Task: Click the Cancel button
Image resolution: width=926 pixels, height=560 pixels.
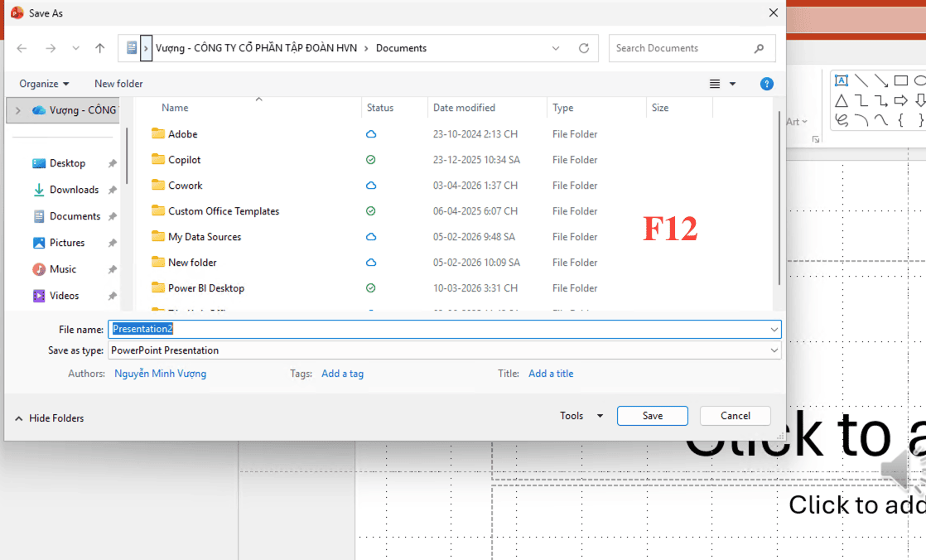Action: pos(735,416)
